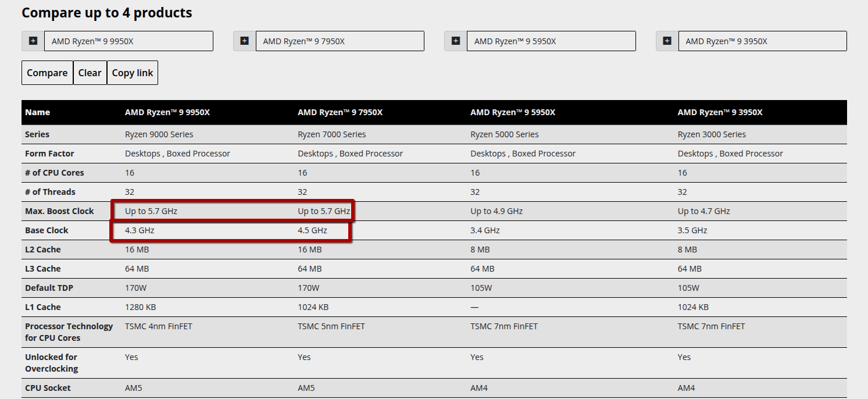The width and height of the screenshot is (868, 399).
Task: Select 'AM5' socket for 9950X
Action: 134,388
